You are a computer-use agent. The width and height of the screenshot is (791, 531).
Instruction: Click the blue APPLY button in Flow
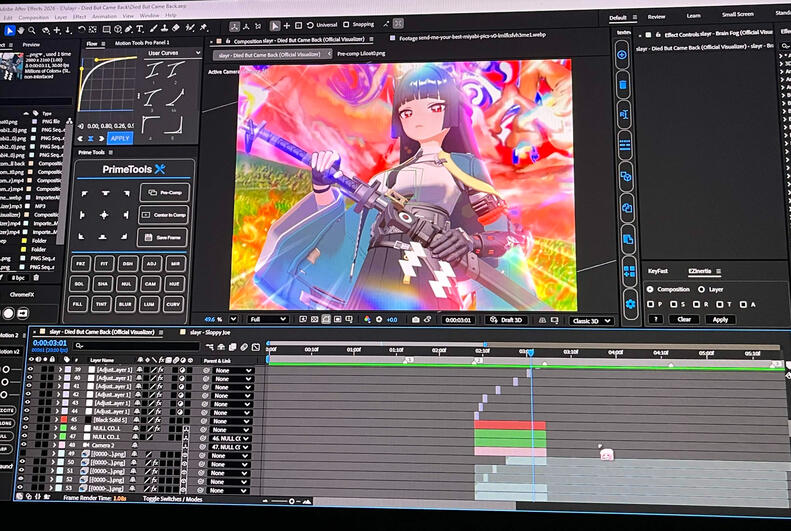click(x=120, y=138)
